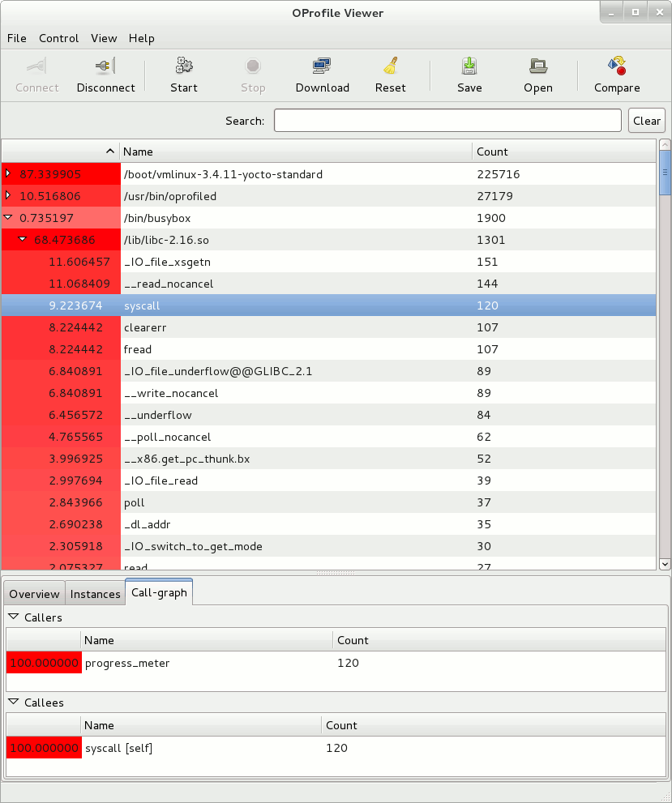Save the profile using the Save icon
Image resolution: width=672 pixels, height=803 pixels.
tap(469, 66)
